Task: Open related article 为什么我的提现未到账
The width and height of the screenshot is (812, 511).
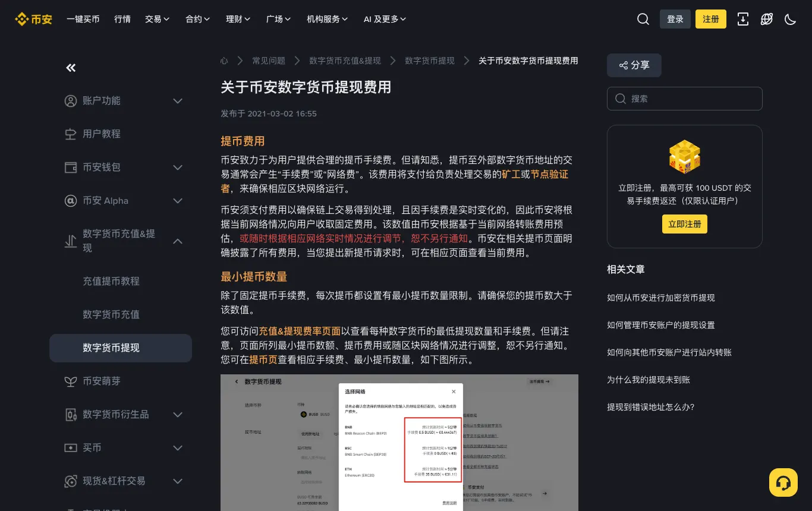Action: click(649, 380)
